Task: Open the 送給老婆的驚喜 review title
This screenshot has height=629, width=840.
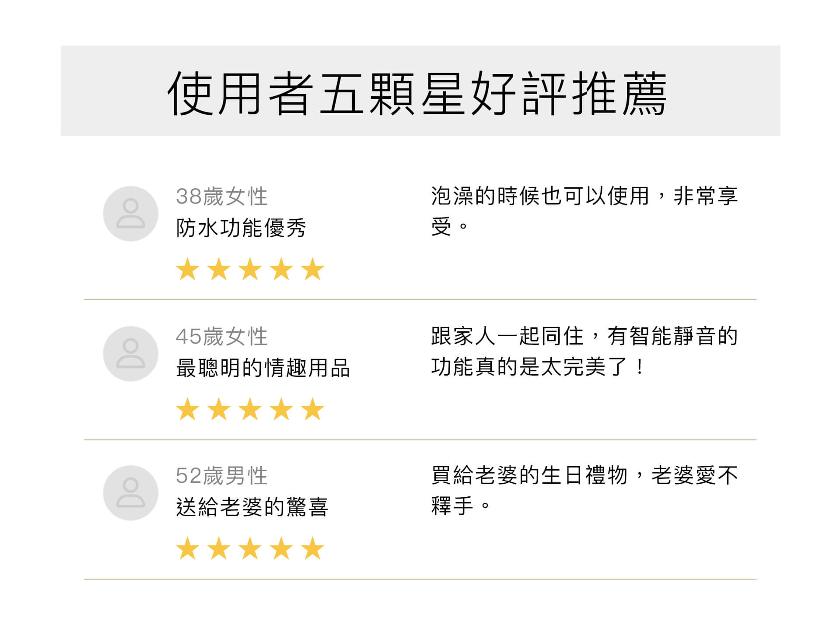Action: coord(252,507)
